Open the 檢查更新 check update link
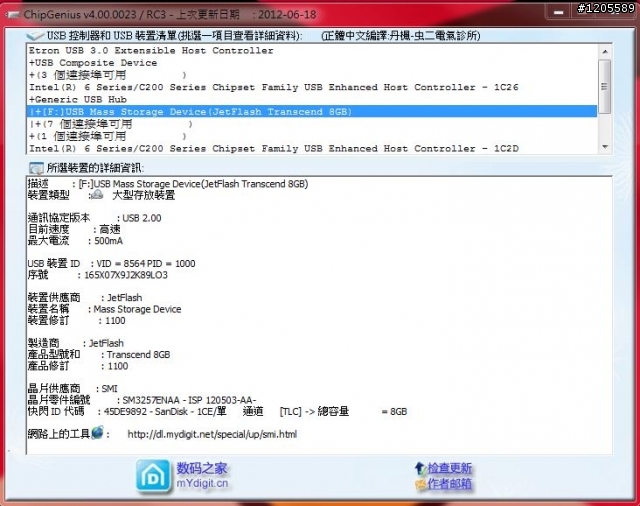Viewport: 640px width, 506px height. [x=449, y=468]
